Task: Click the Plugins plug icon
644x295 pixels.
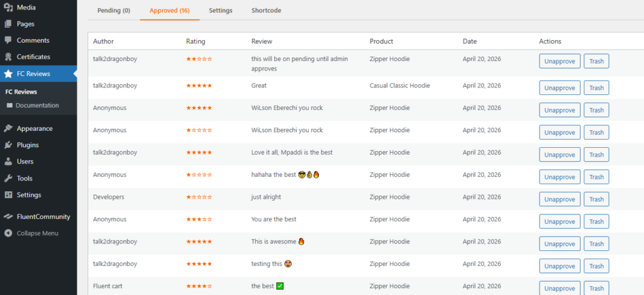Action: click(x=8, y=145)
